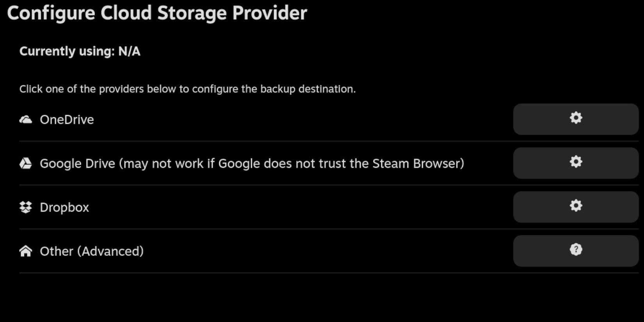Click the Currently using label
644x322 pixels.
click(x=67, y=51)
